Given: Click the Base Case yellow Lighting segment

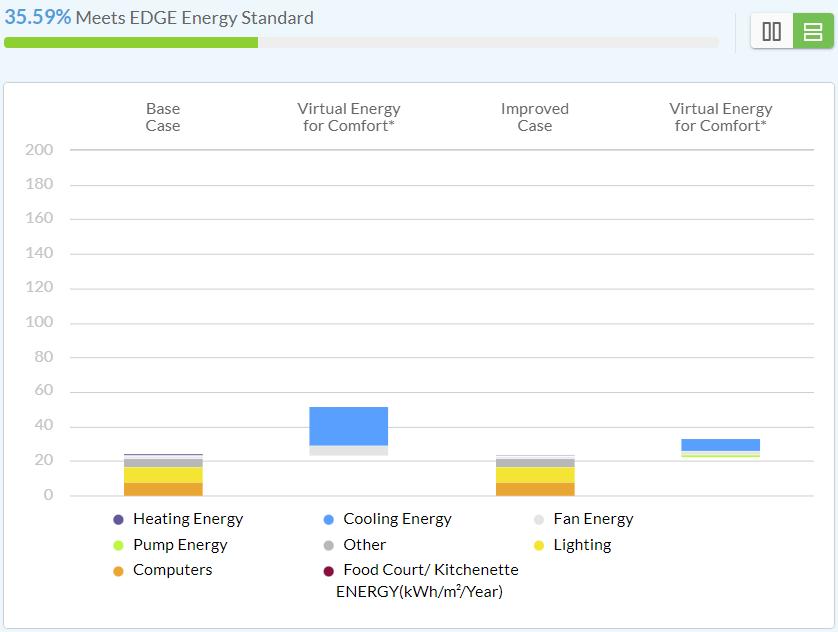Looking at the screenshot, I should 163,475.
